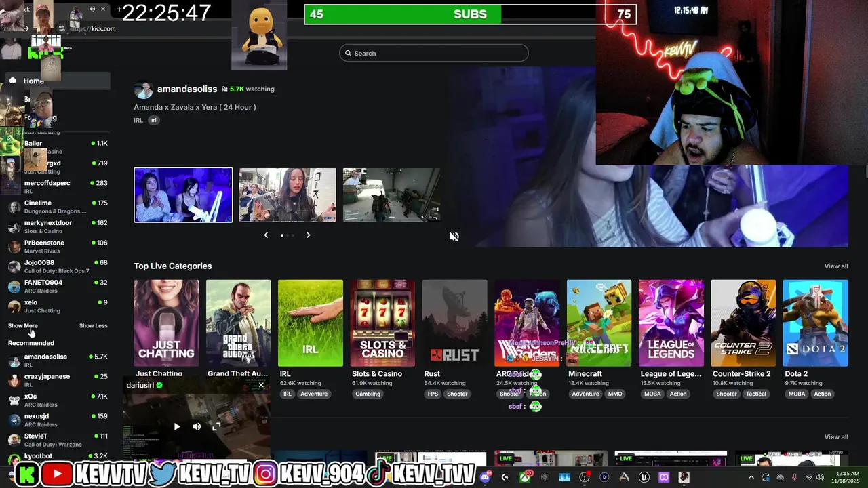The image size is (868, 488).
Task: Expand following list with Show More
Action: pyautogui.click(x=22, y=326)
